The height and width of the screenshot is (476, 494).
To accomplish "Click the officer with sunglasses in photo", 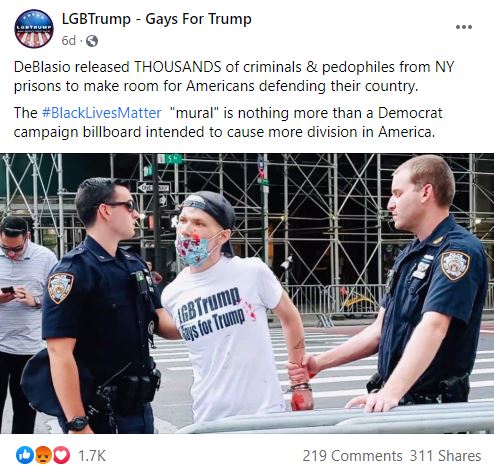I will click(100, 305).
